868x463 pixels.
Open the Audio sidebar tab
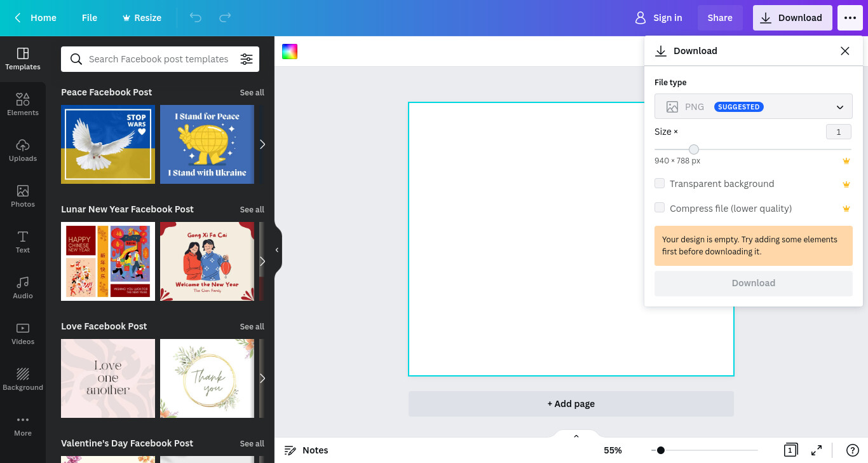23,288
